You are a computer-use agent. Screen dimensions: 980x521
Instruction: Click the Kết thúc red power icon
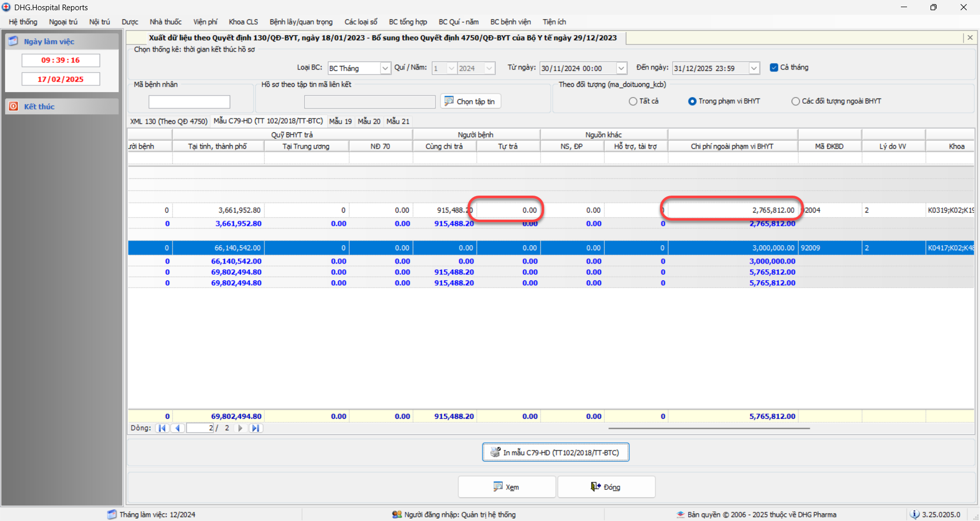pyautogui.click(x=13, y=106)
